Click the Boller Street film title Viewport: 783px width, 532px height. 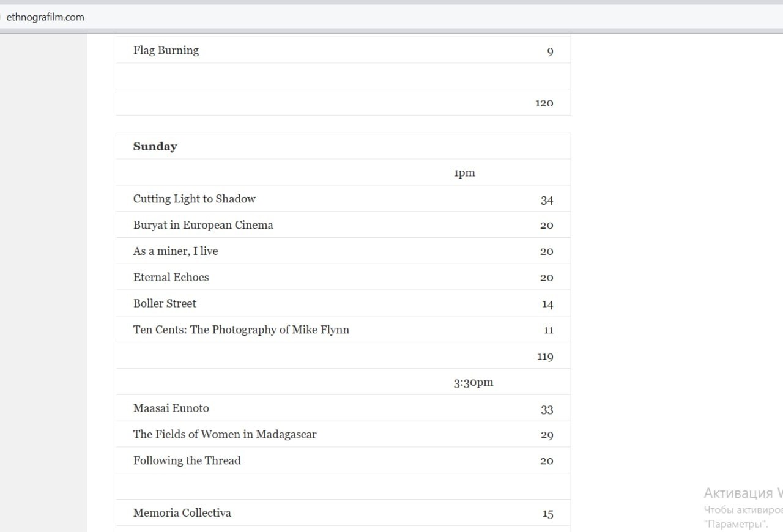165,304
